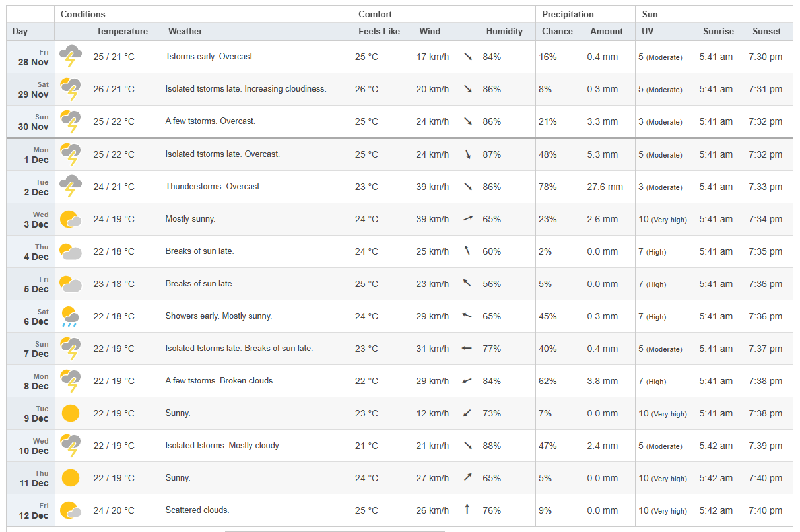
Task: Click the mostly sunny icon for Wed 3 Dec
Action: click(x=71, y=219)
